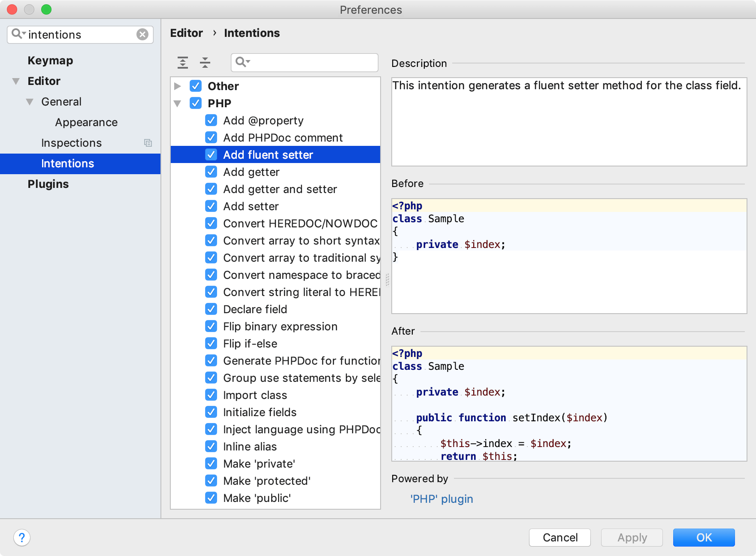Collapse the PHP intentions group
756x556 pixels.
point(177,103)
